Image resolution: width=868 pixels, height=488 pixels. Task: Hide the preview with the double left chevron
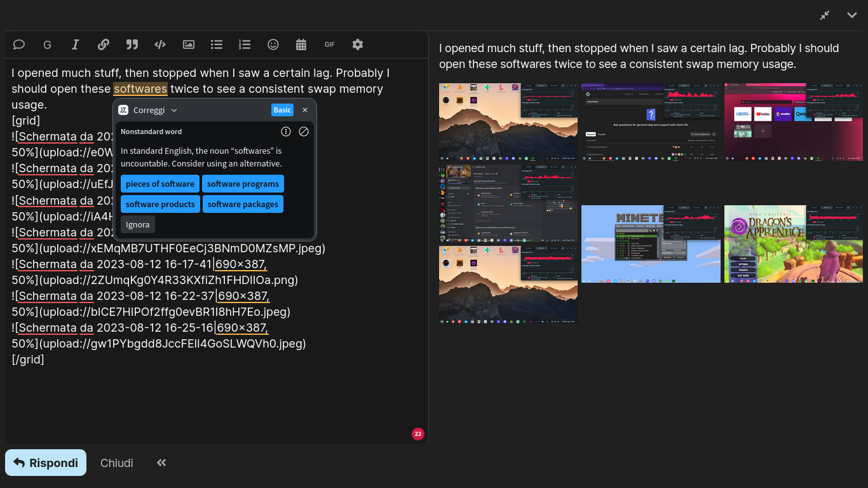[161, 463]
